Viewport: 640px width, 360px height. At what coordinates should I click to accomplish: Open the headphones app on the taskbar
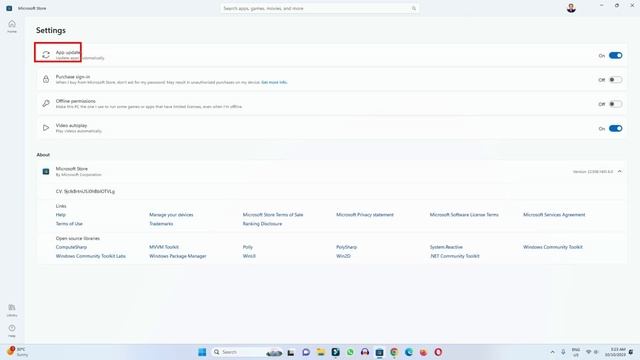pos(365,352)
